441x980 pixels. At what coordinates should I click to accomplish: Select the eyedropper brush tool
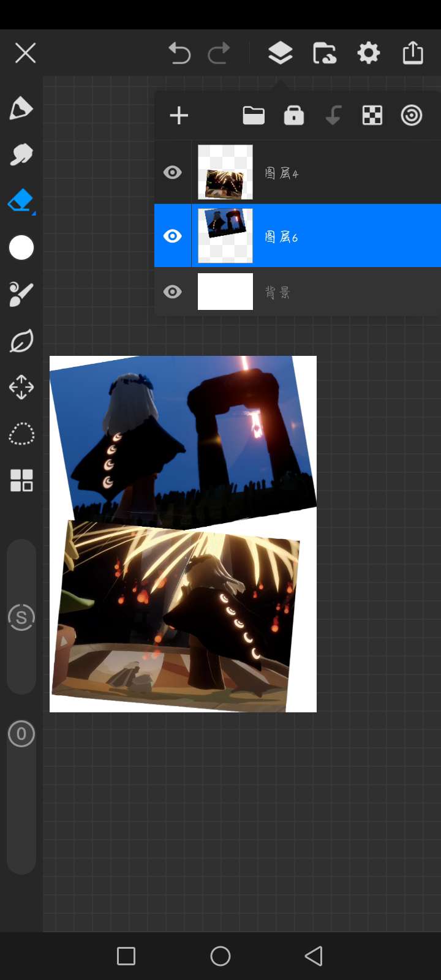click(21, 294)
